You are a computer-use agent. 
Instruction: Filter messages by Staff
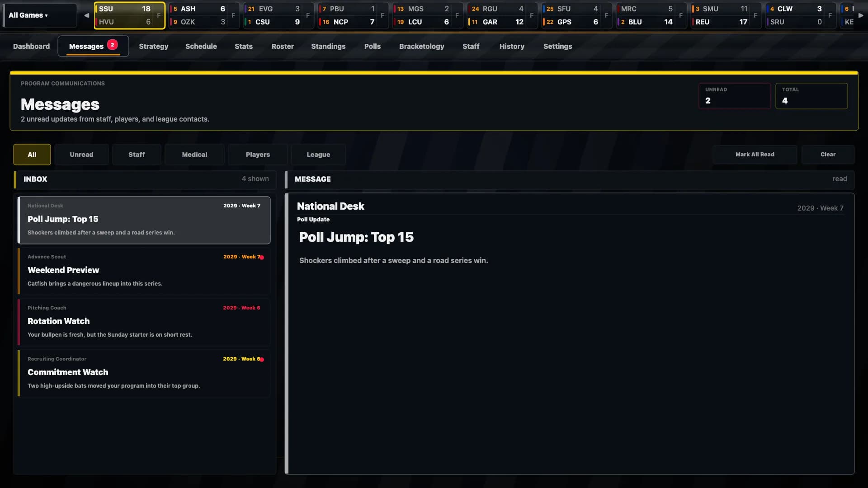[x=137, y=155]
